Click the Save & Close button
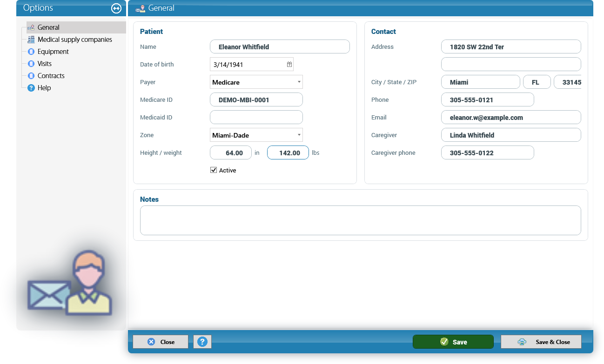This screenshot has width=604, height=364. [x=541, y=342]
